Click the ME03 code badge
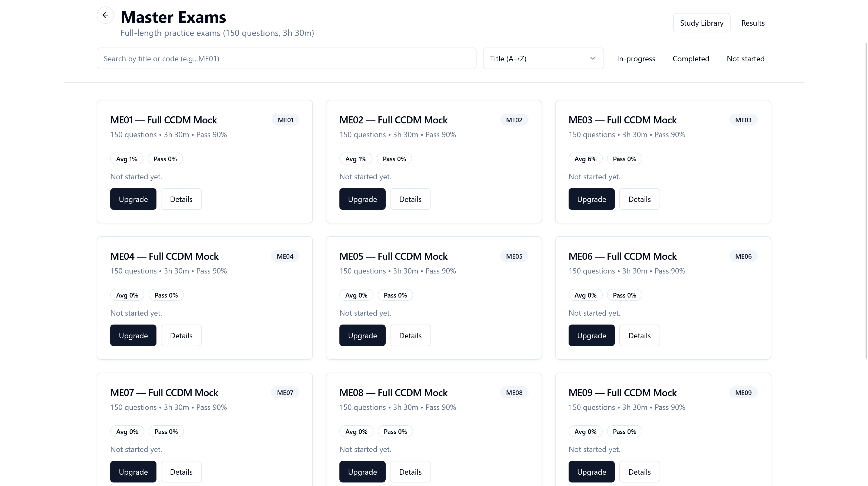The height and width of the screenshot is (486, 868). tap(743, 120)
